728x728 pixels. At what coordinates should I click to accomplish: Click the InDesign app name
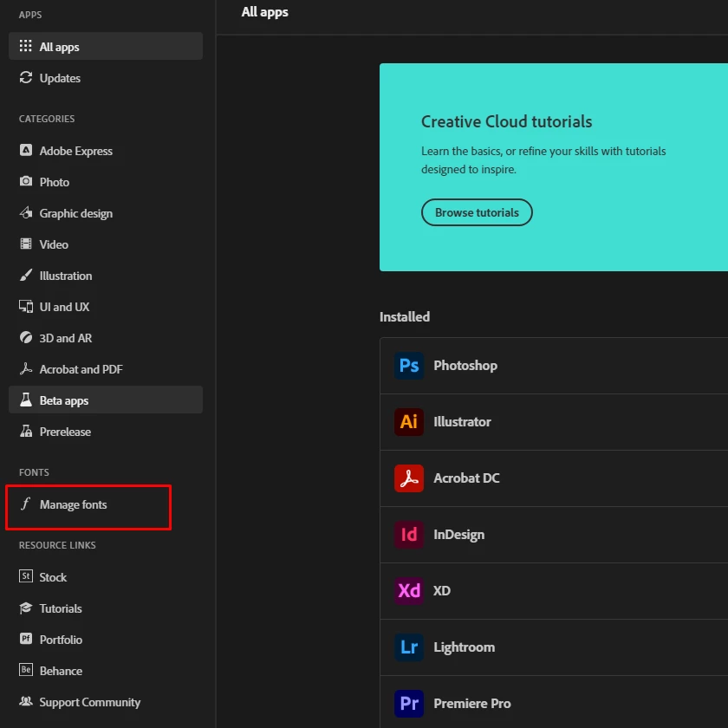458,535
